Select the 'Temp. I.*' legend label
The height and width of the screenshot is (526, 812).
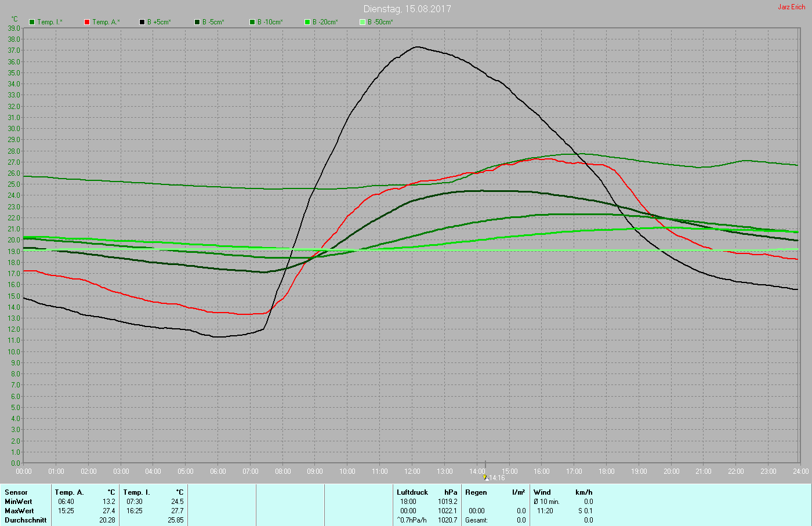point(50,22)
